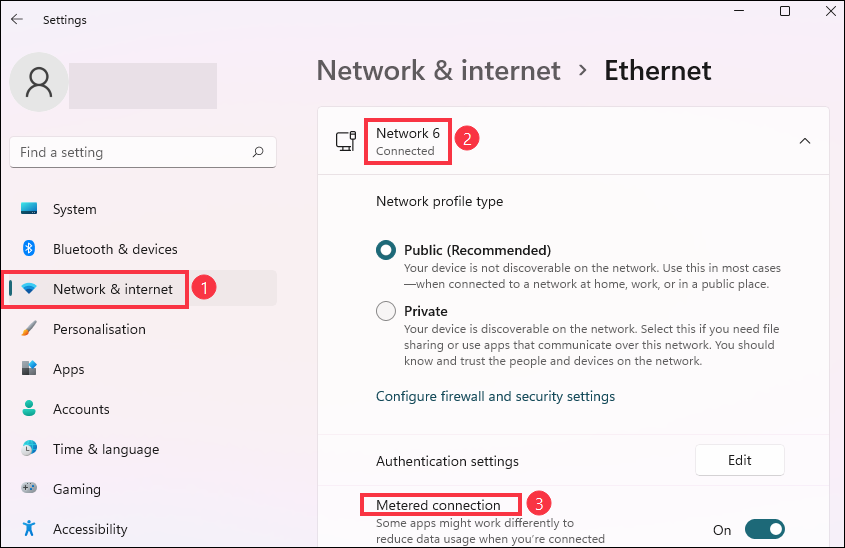The image size is (845, 548).
Task: Open Accessibility settings category
Action: click(x=90, y=529)
